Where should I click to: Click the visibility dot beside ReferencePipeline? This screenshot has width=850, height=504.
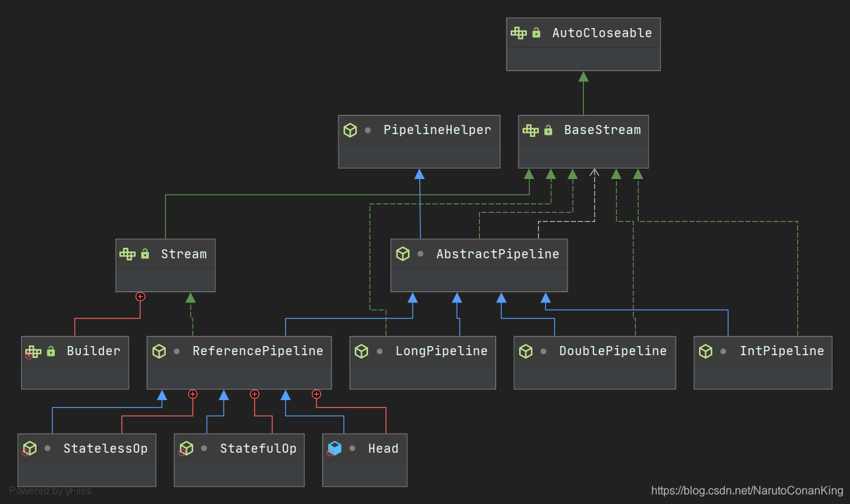177,351
